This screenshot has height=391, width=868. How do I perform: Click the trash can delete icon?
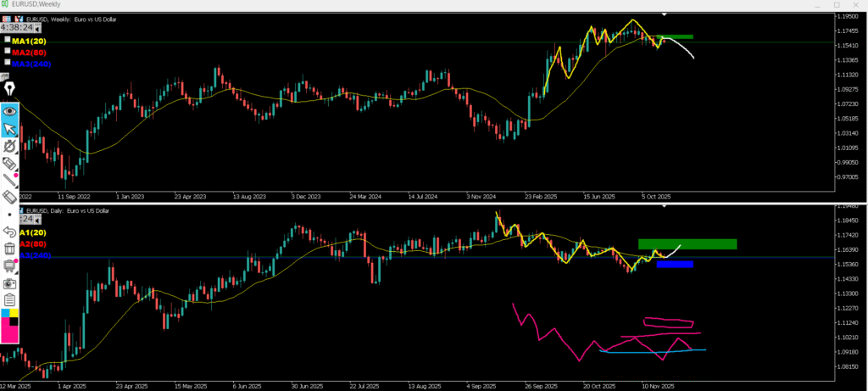pos(10,249)
